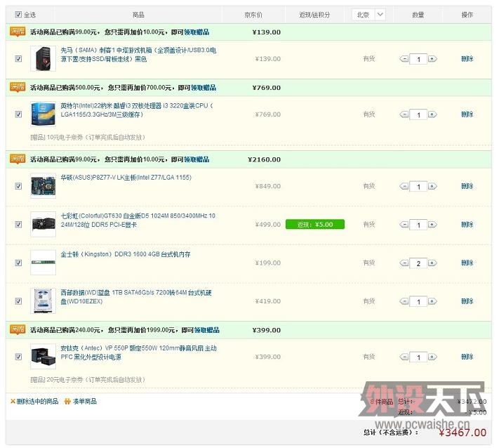Image resolution: width=499 pixels, height=448 pixels.
Task: Open the 北京 region dropdown
Action: point(368,15)
